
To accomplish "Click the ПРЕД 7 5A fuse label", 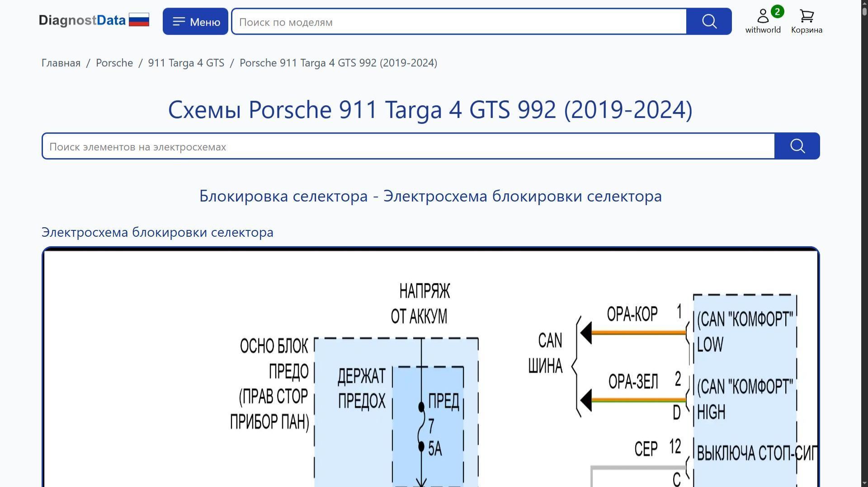I will click(x=443, y=425).
